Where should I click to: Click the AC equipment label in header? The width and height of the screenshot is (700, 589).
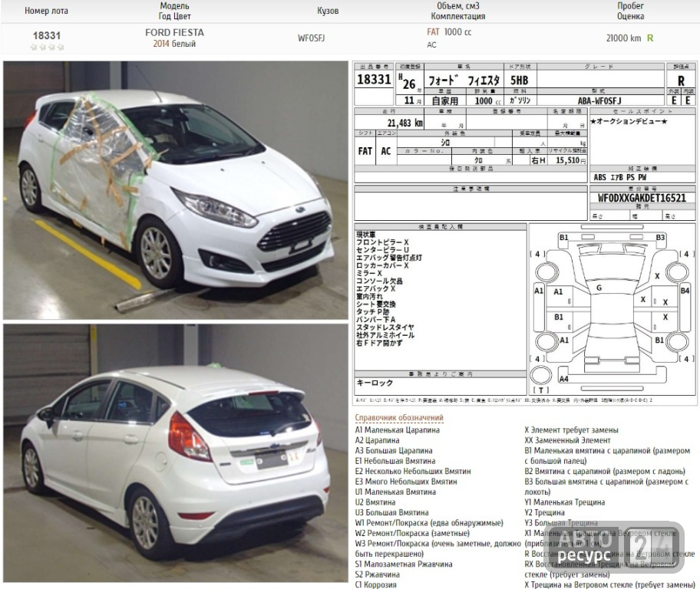click(x=431, y=44)
